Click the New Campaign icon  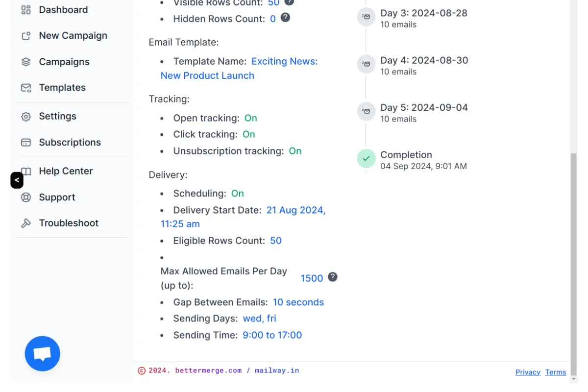[x=25, y=35]
